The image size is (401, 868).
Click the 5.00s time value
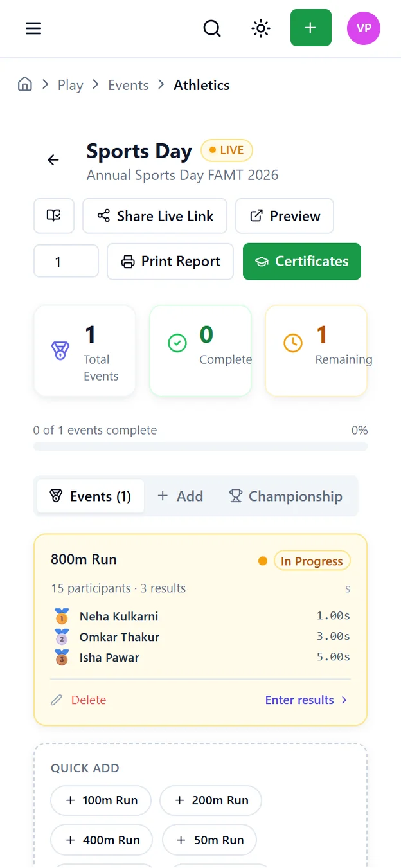pos(333,657)
